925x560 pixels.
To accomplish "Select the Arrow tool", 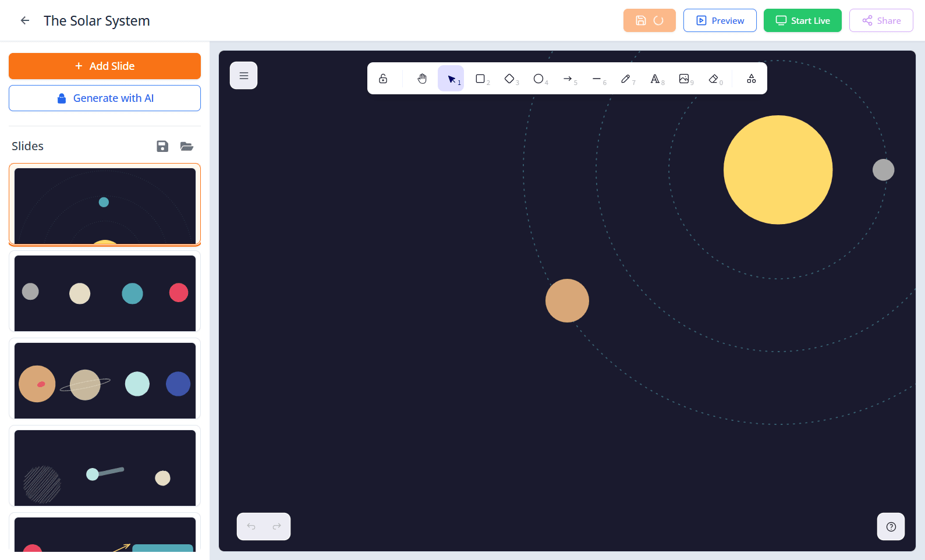I will 568,79.
